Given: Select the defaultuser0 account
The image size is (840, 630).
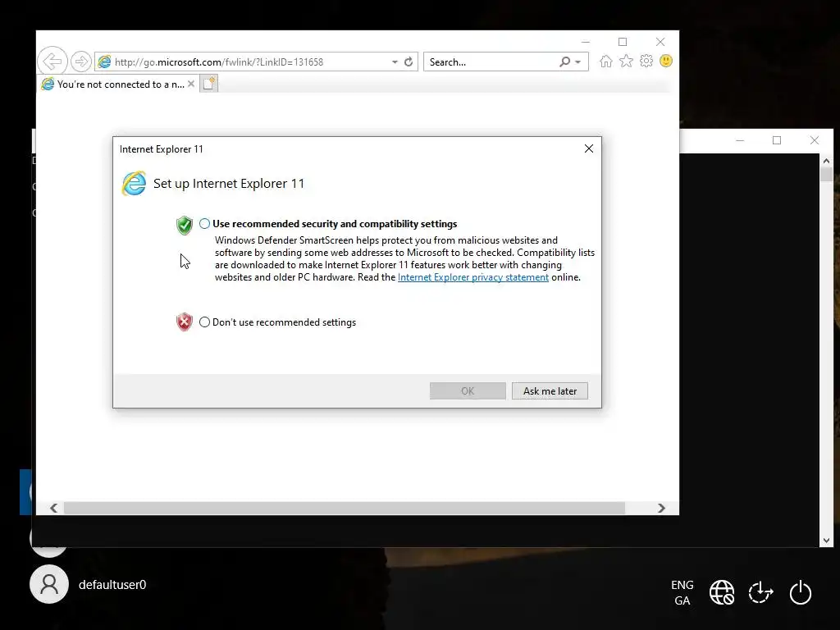Looking at the screenshot, I should click(x=89, y=584).
